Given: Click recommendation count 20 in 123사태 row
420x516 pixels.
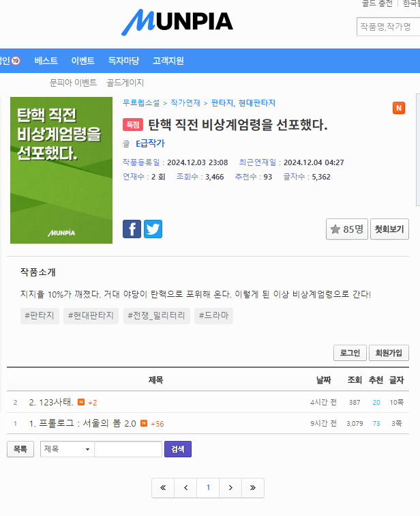Looking at the screenshot, I should (x=376, y=402).
